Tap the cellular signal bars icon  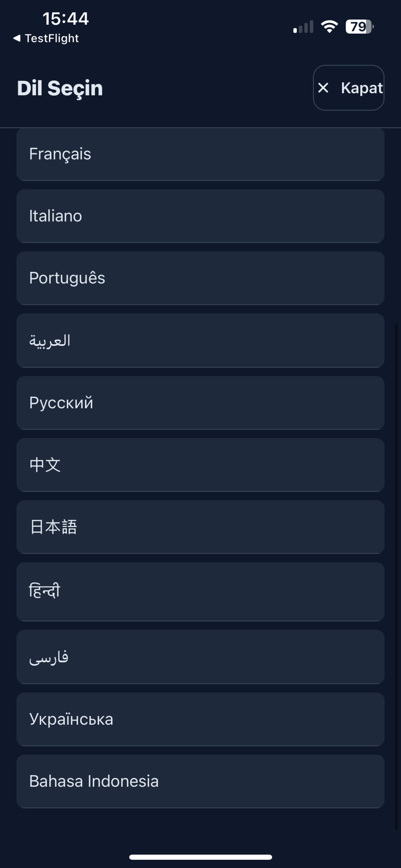point(303,27)
